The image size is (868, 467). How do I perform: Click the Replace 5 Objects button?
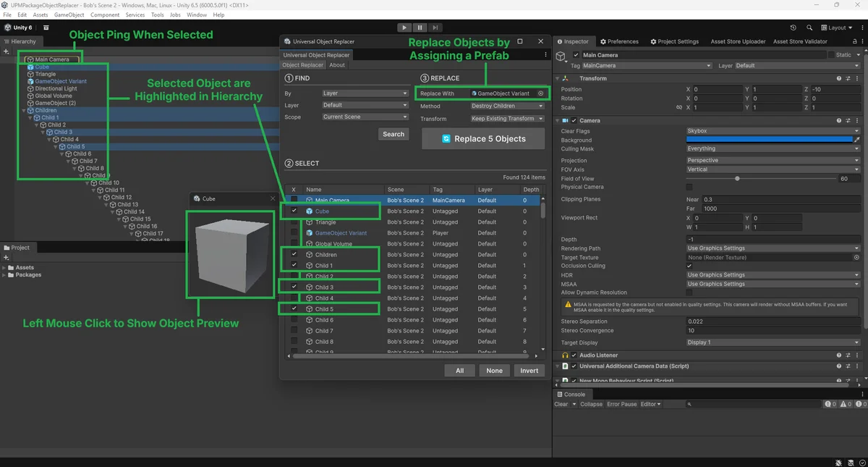483,139
